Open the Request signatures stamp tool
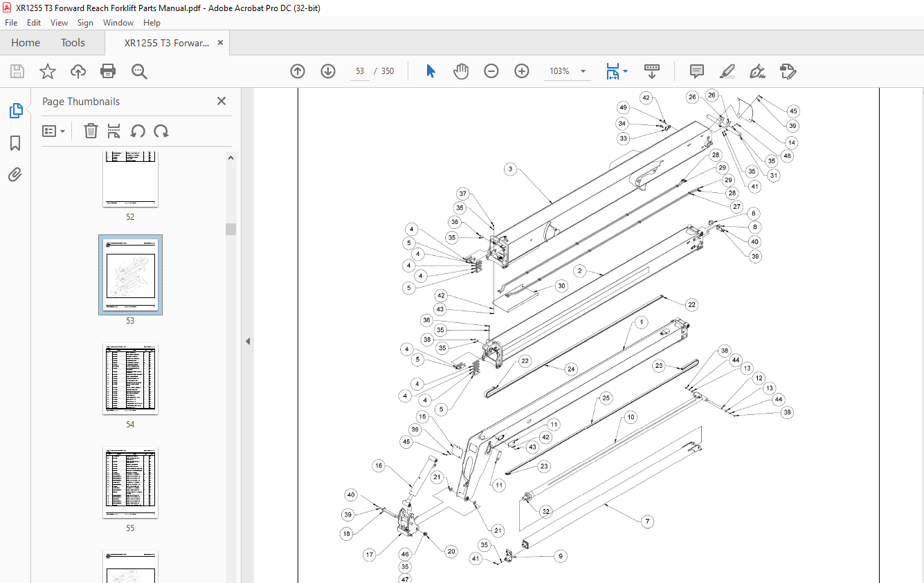Screen dimensions: 924x583 coord(788,71)
